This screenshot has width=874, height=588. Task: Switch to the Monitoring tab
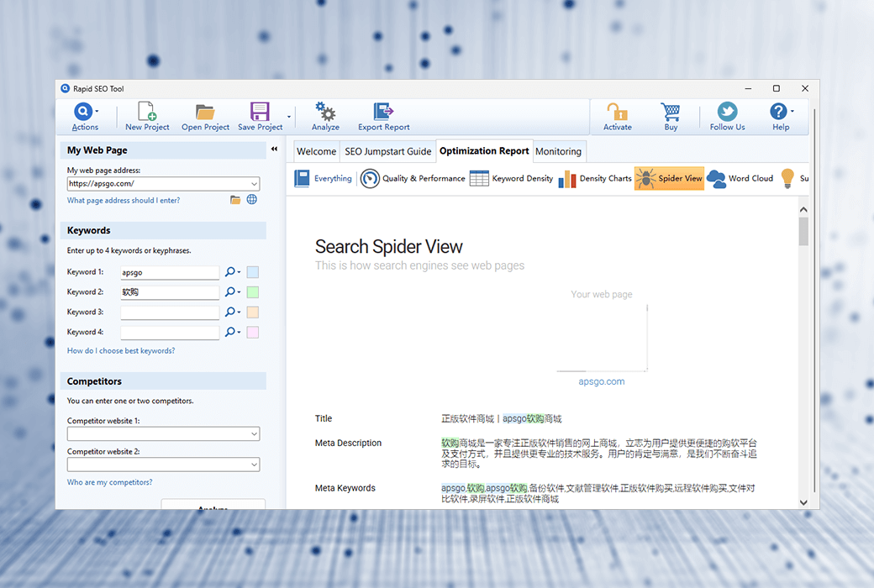(559, 151)
